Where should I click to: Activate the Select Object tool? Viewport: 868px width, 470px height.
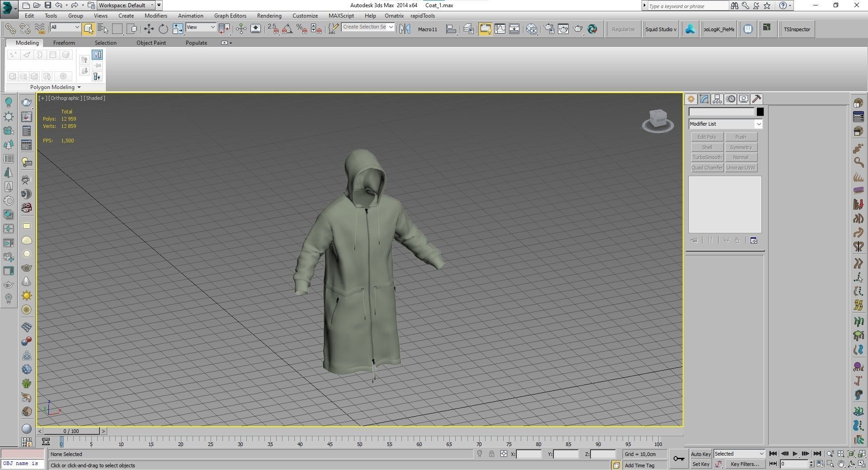click(88, 29)
